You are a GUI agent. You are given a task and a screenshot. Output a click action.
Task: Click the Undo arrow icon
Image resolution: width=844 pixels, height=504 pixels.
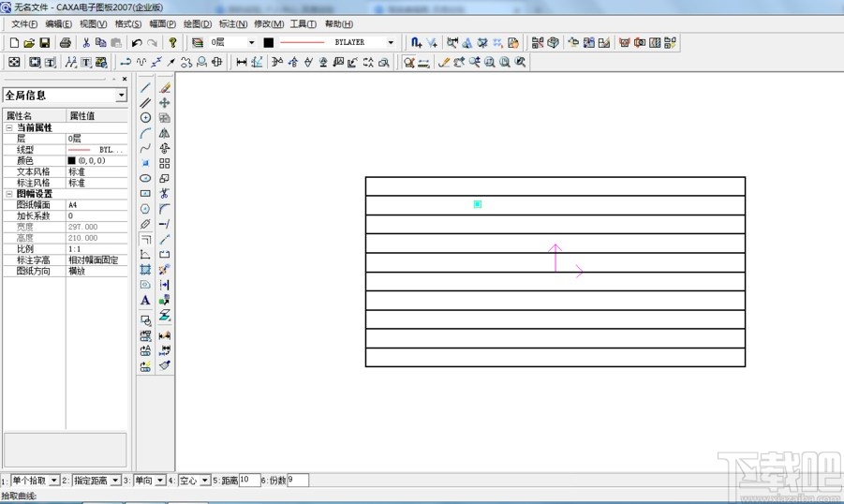pos(137,43)
